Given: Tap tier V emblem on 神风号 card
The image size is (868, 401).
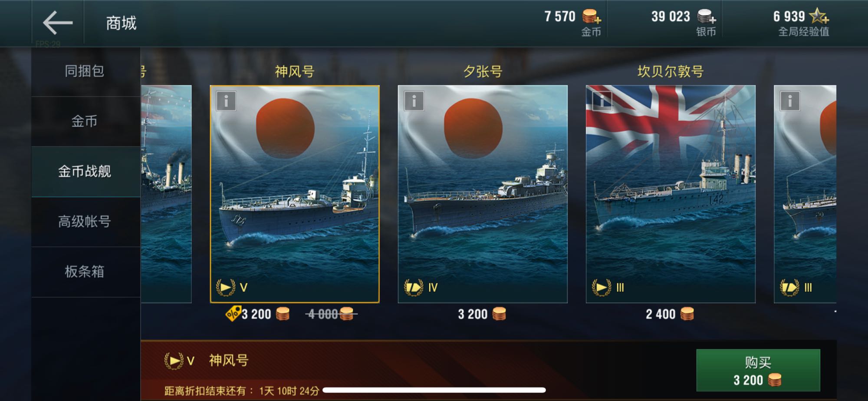Looking at the screenshot, I should [x=226, y=287].
